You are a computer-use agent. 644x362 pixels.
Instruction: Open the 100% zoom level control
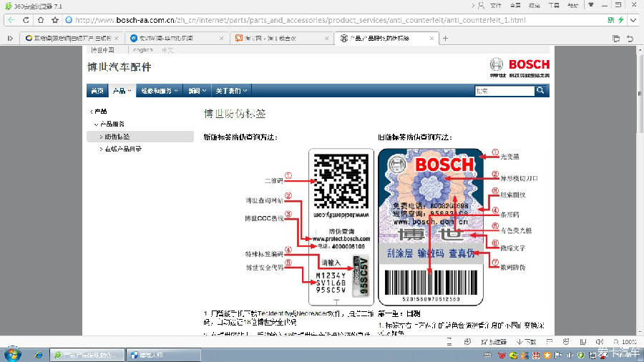(x=625, y=341)
